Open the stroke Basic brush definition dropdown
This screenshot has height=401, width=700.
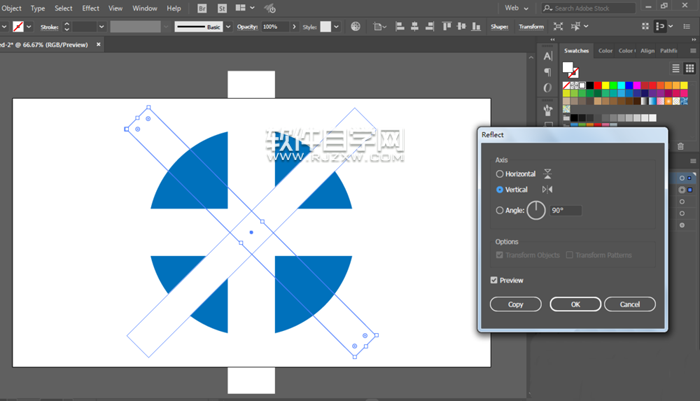pos(229,27)
